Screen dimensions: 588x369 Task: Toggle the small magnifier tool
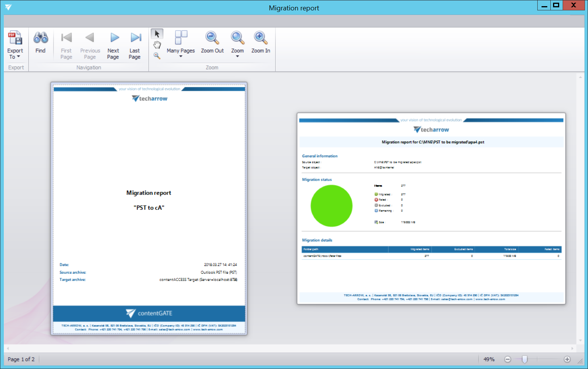click(157, 56)
